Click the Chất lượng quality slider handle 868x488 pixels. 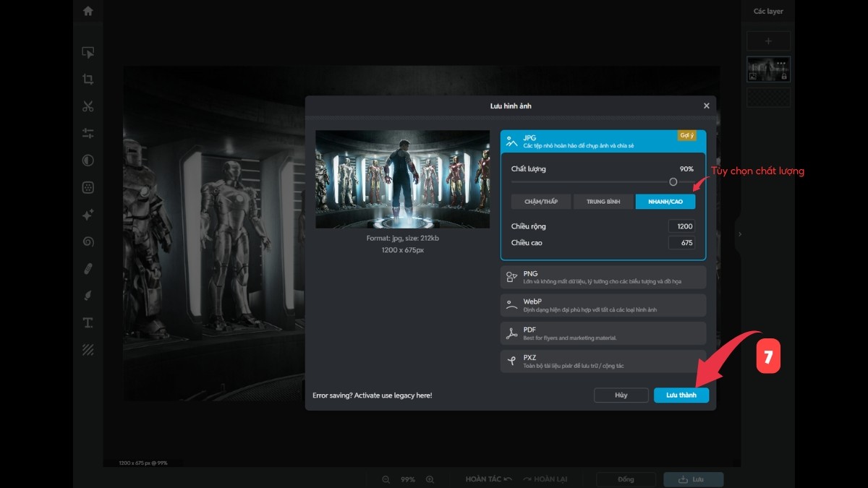tap(673, 182)
